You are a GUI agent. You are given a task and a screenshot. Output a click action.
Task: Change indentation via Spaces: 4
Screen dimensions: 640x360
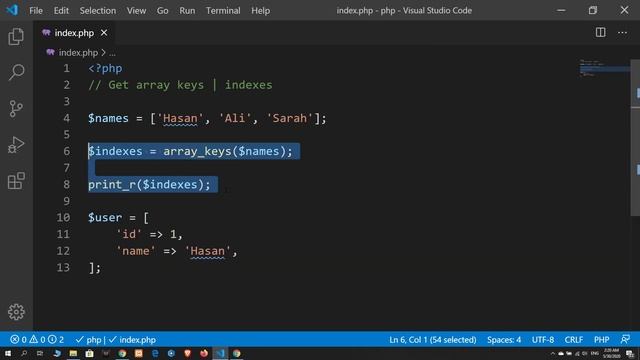click(x=504, y=340)
